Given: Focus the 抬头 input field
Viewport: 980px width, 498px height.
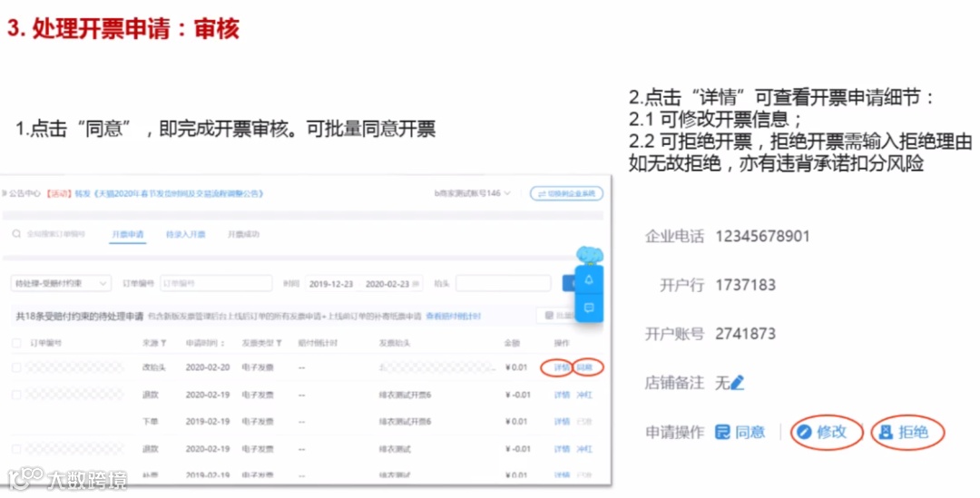Looking at the screenshot, I should (504, 284).
